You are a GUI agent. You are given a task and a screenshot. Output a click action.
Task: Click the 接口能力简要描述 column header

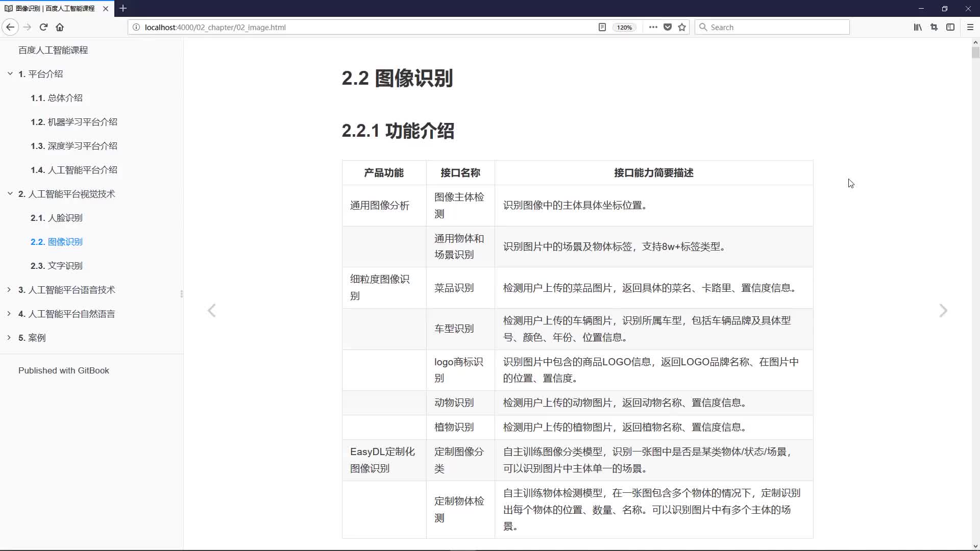tap(654, 173)
